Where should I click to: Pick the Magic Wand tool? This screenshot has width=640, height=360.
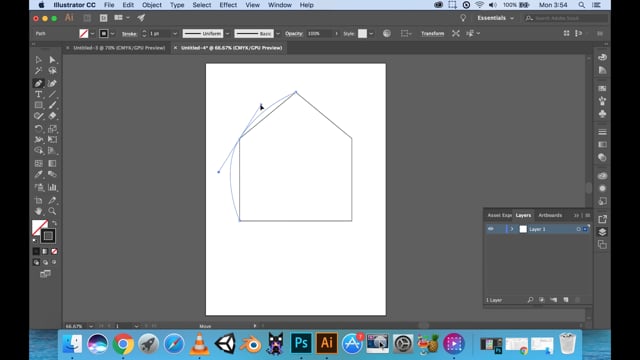(x=38, y=71)
